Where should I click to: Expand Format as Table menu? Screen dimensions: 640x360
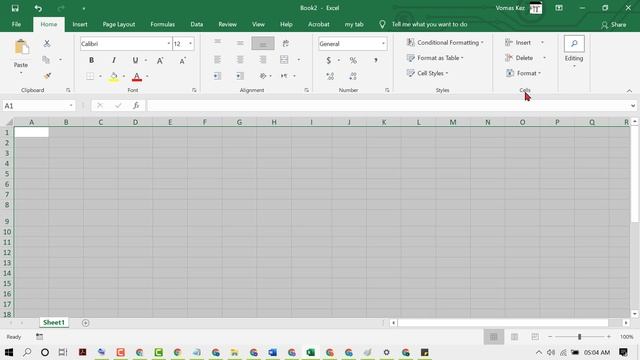(x=435, y=58)
